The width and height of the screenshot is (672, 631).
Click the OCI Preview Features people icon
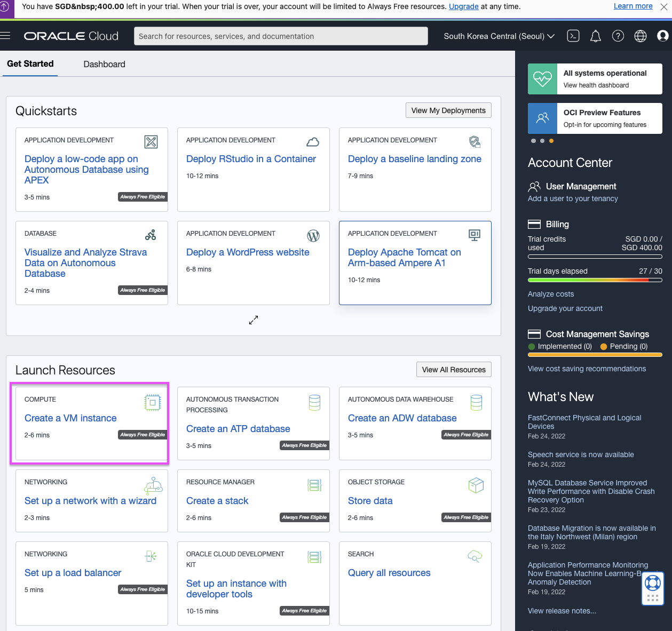[x=542, y=118]
